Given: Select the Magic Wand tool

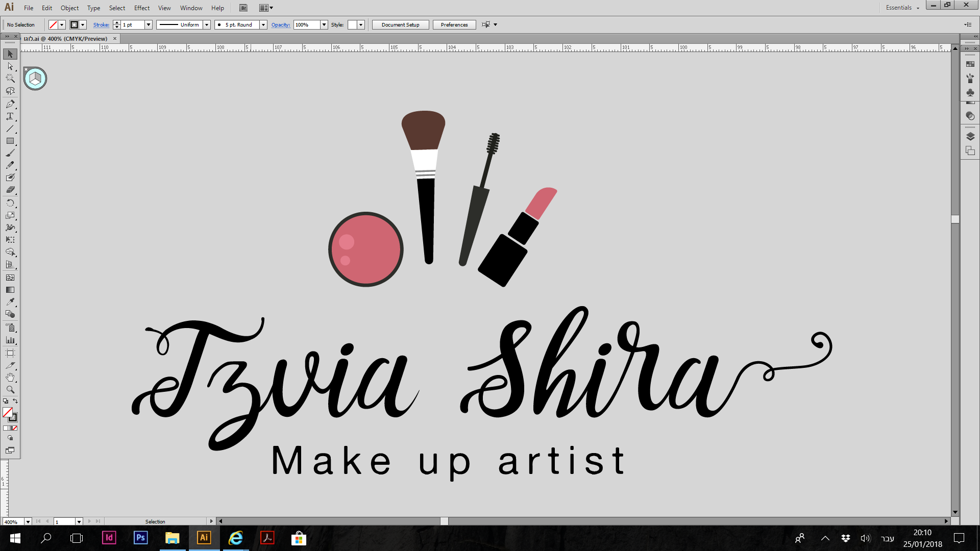Looking at the screenshot, I should (10, 78).
